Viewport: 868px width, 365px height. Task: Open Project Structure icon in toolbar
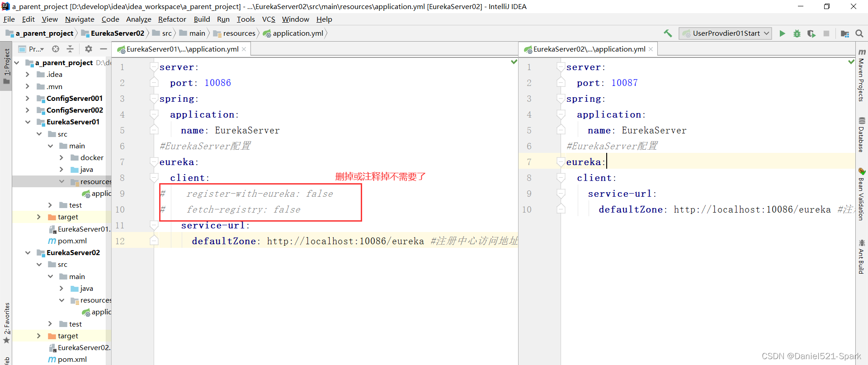point(844,33)
